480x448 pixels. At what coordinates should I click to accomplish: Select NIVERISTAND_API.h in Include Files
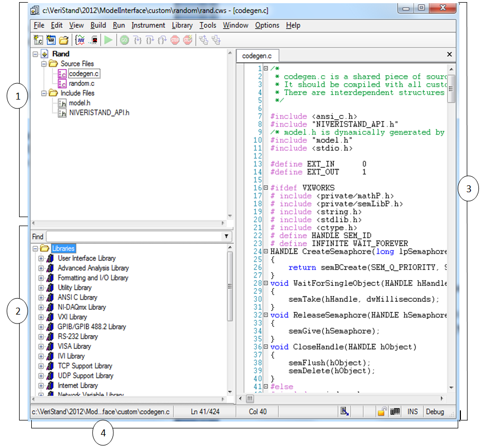[x=99, y=112]
